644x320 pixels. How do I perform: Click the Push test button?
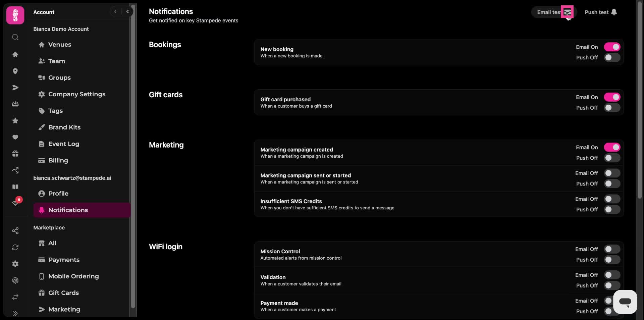pyautogui.click(x=600, y=12)
